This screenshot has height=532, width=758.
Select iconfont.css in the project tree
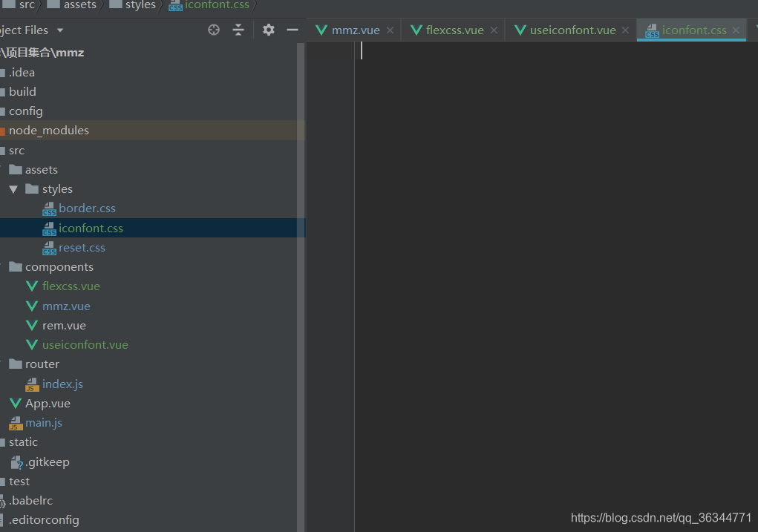(91, 228)
